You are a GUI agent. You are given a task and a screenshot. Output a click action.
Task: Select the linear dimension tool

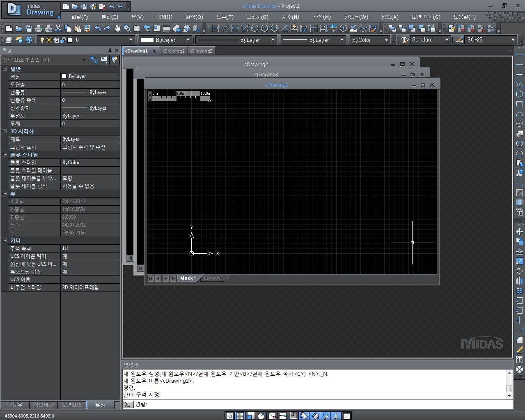coord(215,28)
